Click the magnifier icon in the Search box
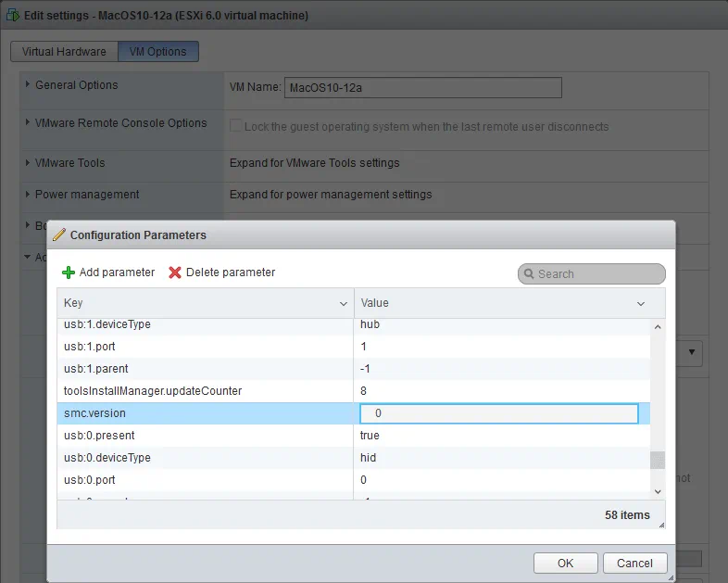 [529, 273]
